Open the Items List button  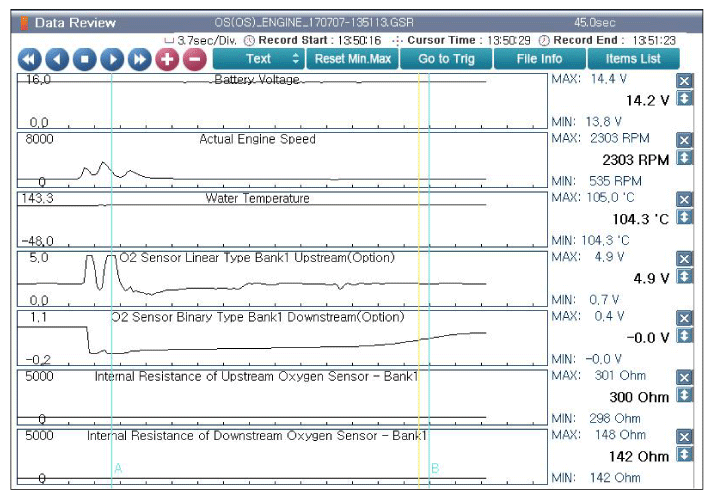(x=633, y=59)
